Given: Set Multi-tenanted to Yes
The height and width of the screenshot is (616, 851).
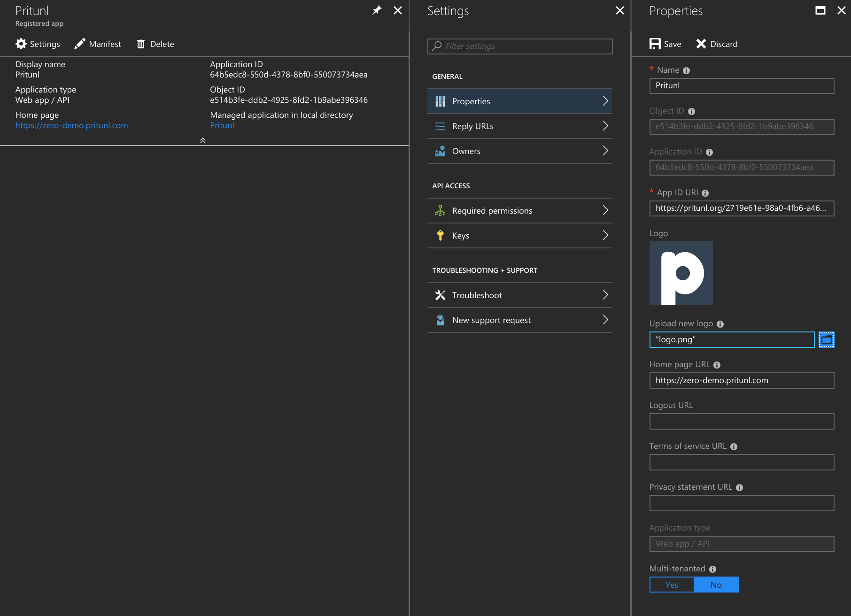Looking at the screenshot, I should (x=672, y=585).
